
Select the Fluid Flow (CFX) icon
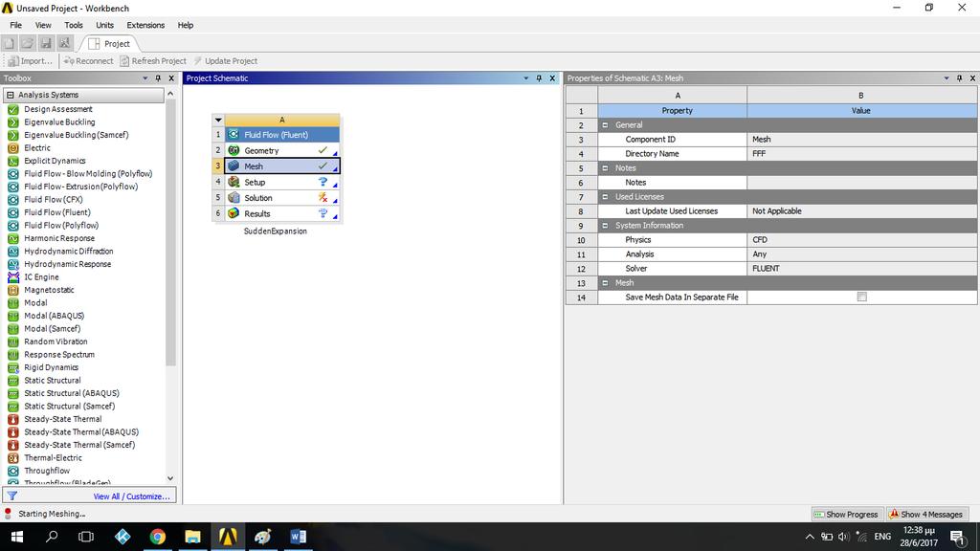[13, 200]
